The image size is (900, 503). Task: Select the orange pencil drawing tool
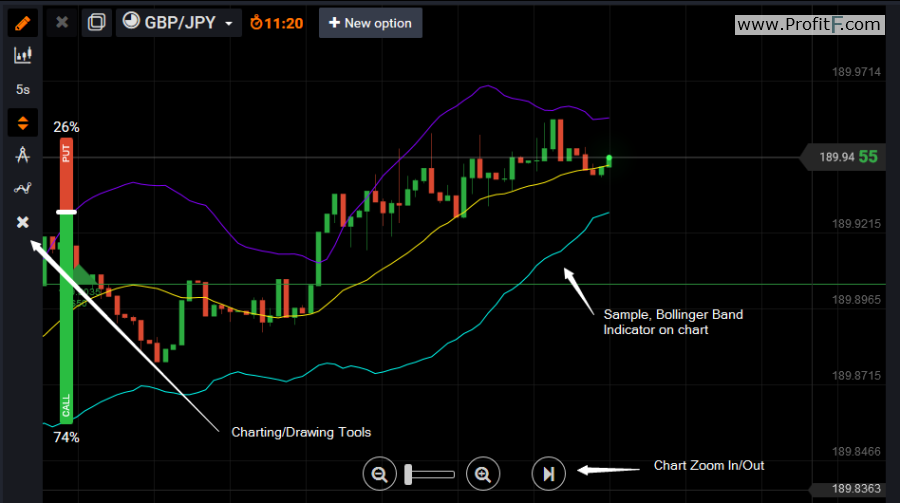point(22,23)
